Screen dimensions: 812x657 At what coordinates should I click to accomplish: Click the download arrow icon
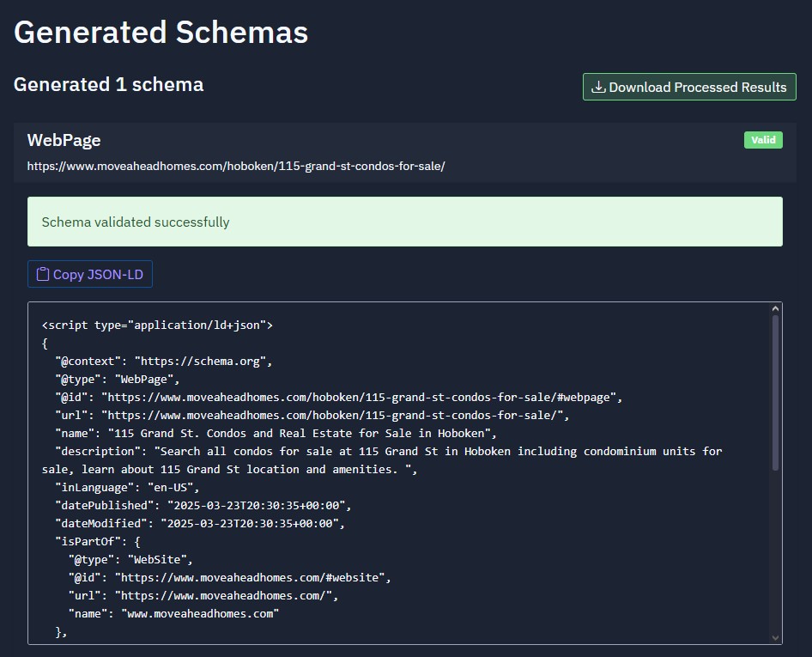coord(598,87)
